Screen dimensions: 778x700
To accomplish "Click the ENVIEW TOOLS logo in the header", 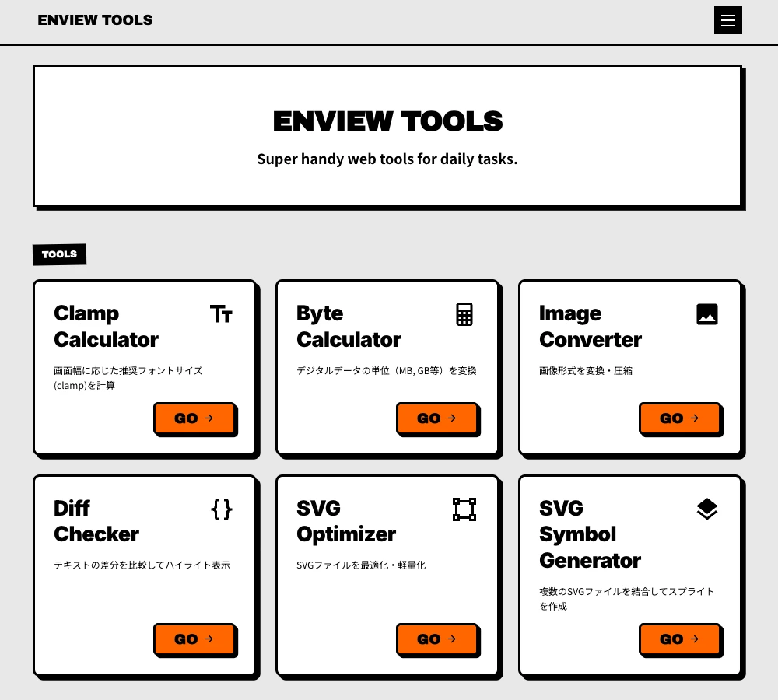I will (95, 20).
